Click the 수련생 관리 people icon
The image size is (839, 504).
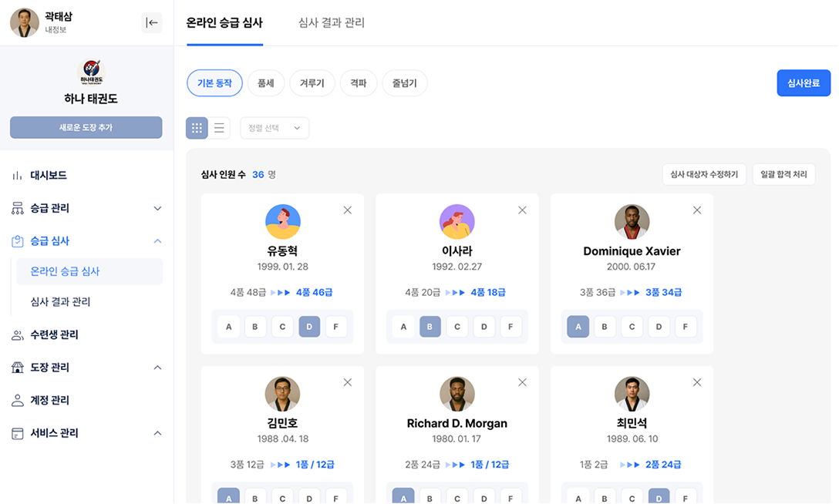(18, 335)
